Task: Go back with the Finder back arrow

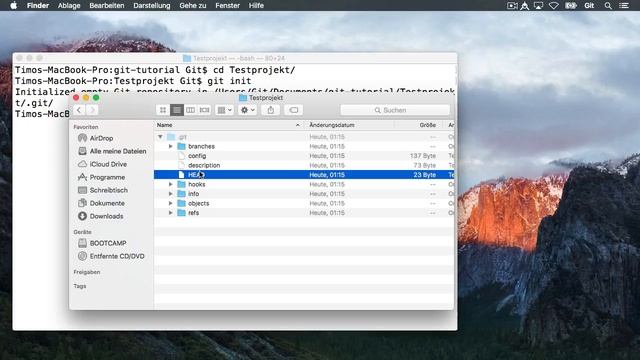Action: click(x=79, y=110)
